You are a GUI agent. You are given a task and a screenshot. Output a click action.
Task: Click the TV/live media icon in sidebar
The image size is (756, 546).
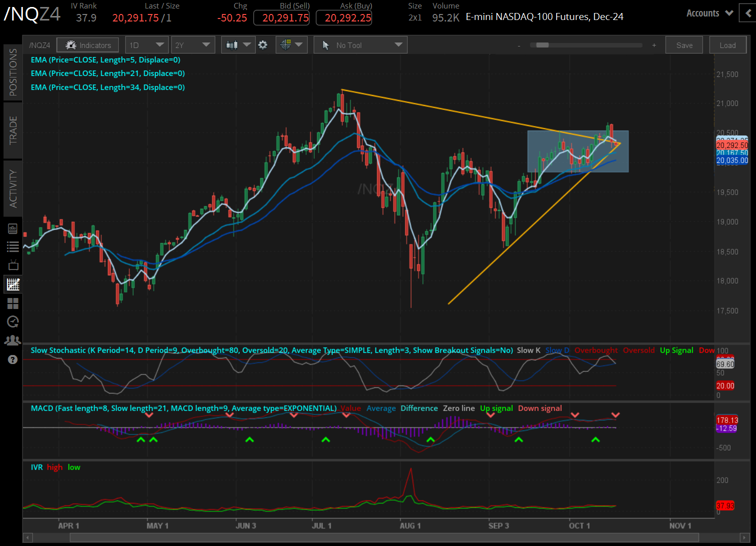[x=12, y=265]
